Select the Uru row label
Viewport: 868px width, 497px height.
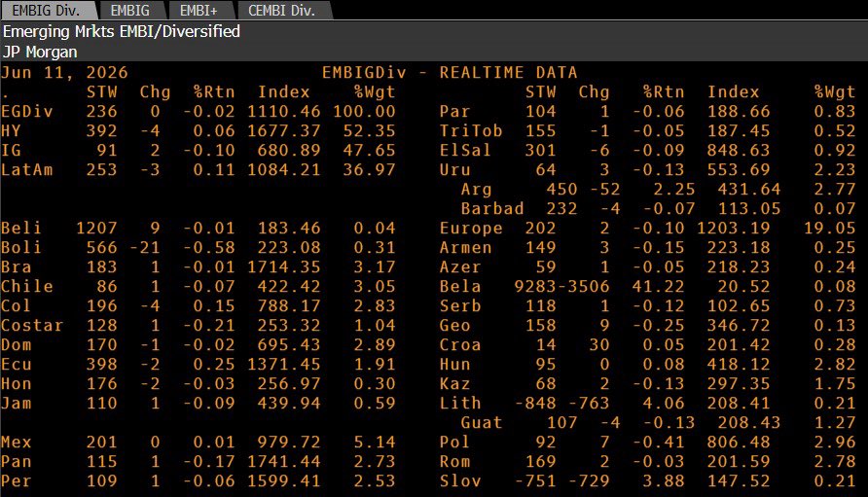pyautogui.click(x=455, y=169)
